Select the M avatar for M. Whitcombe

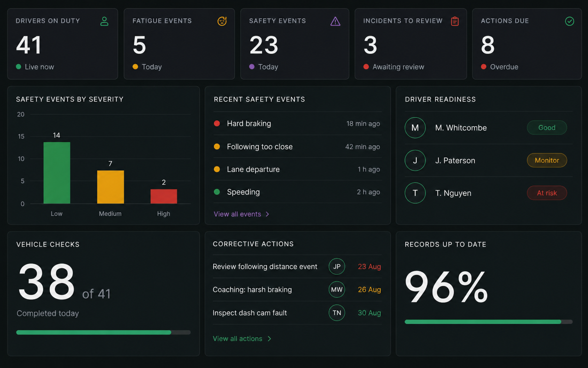415,127
